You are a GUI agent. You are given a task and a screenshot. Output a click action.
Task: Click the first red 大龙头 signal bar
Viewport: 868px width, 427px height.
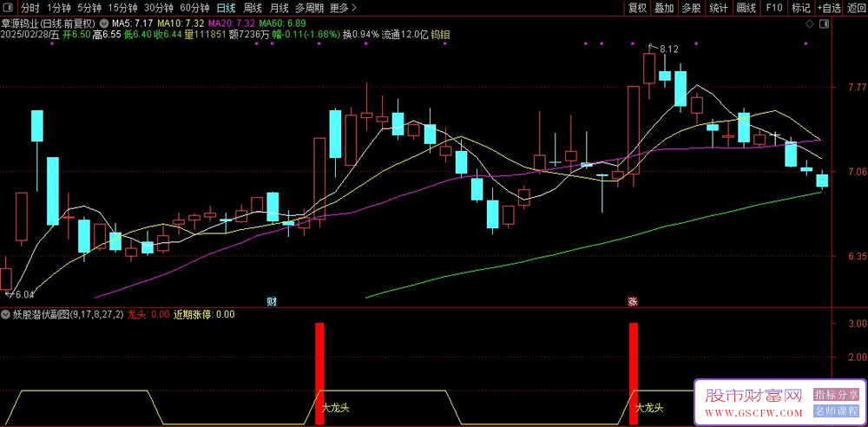(x=319, y=360)
